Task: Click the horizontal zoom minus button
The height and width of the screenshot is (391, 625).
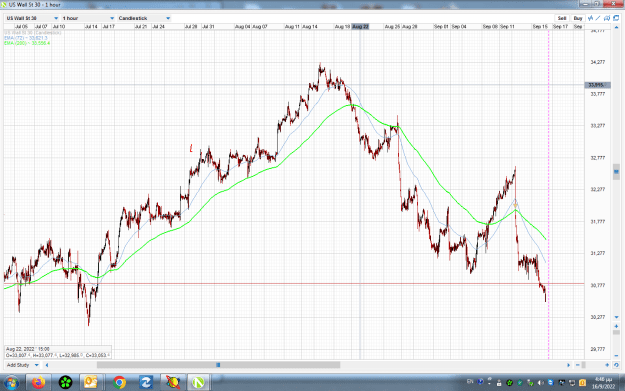Action: [578, 365]
